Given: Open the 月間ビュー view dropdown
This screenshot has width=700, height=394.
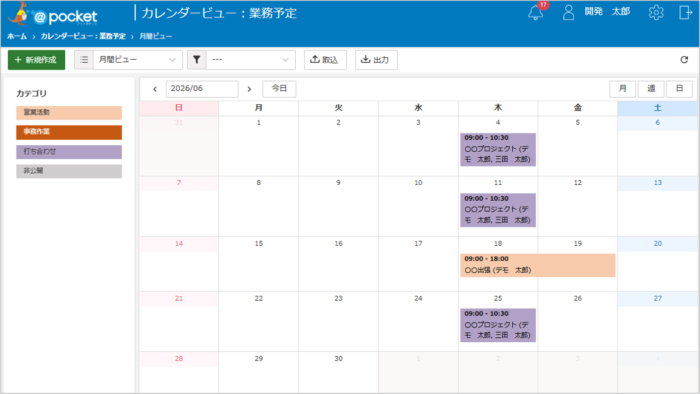Looking at the screenshot, I should click(138, 60).
